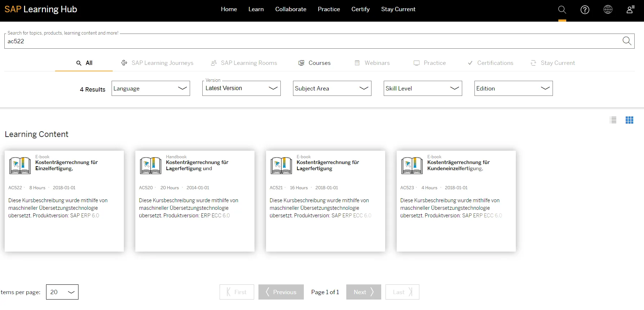Switch to grid view layout
The width and height of the screenshot is (644, 310).
pos(629,120)
